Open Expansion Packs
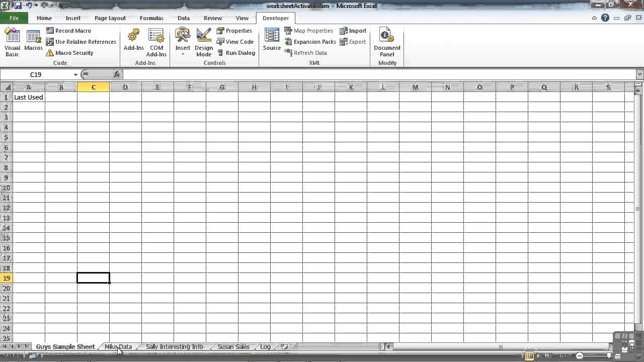 [310, 42]
